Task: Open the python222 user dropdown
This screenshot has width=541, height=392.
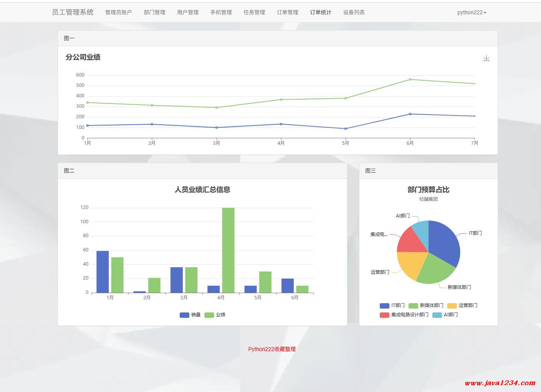Action: click(x=471, y=12)
